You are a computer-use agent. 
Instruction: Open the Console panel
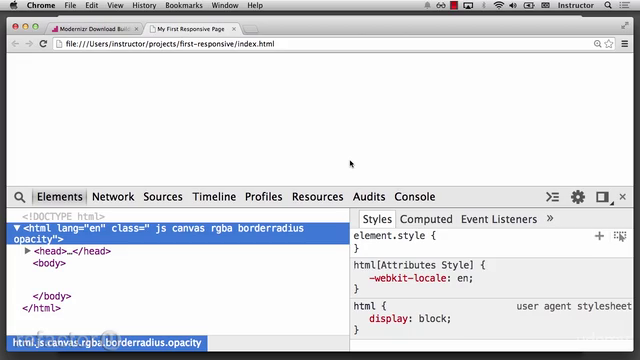coord(415,197)
